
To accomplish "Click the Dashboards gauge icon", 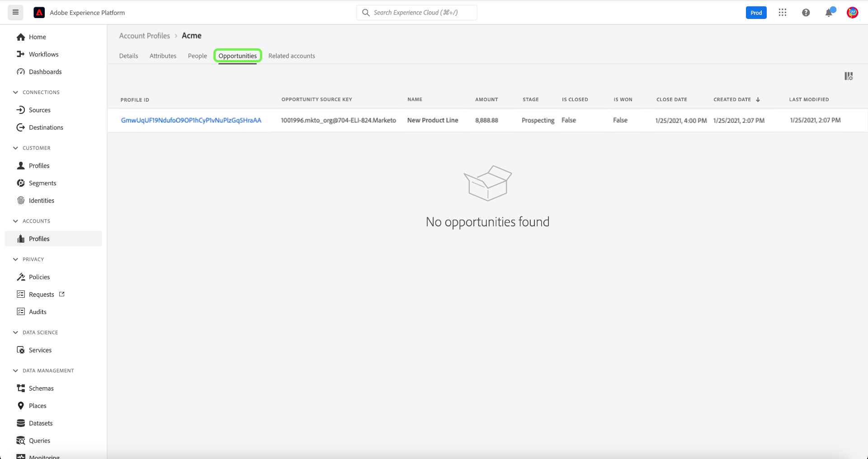I will (21, 72).
